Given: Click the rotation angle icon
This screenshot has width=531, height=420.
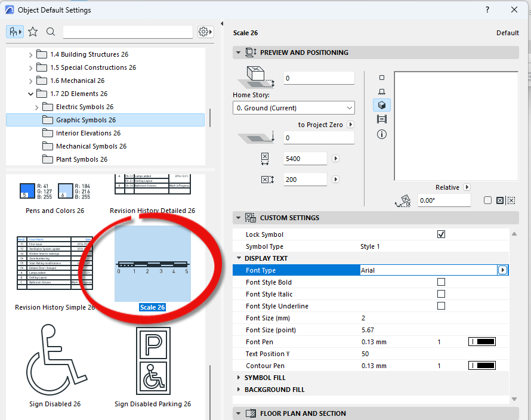Looking at the screenshot, I should (403, 201).
